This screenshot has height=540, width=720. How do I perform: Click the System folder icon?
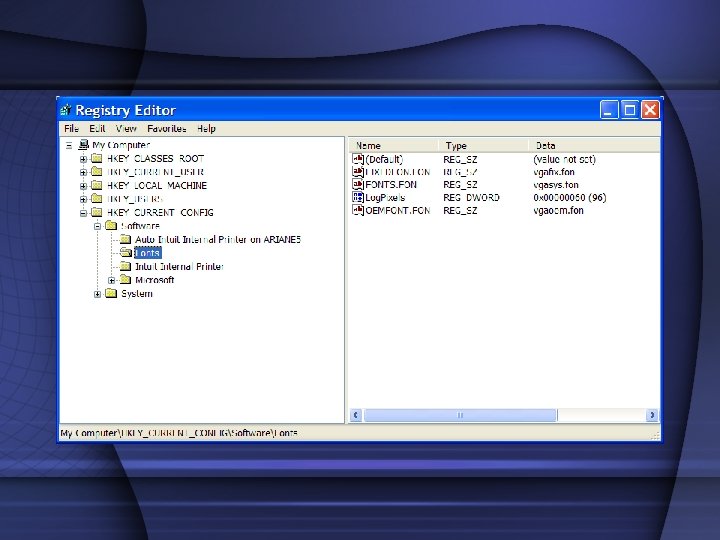tap(111, 293)
